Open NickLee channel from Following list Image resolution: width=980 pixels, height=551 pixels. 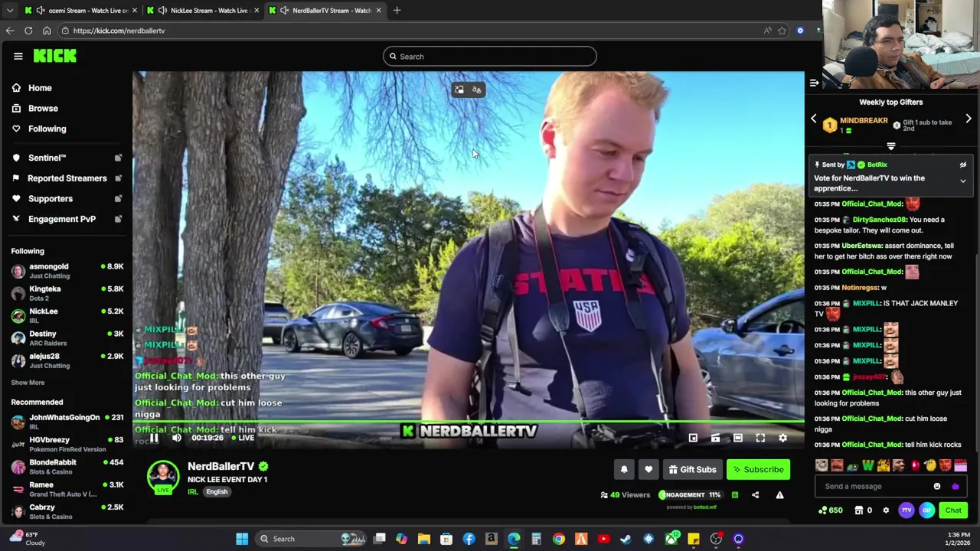point(67,315)
